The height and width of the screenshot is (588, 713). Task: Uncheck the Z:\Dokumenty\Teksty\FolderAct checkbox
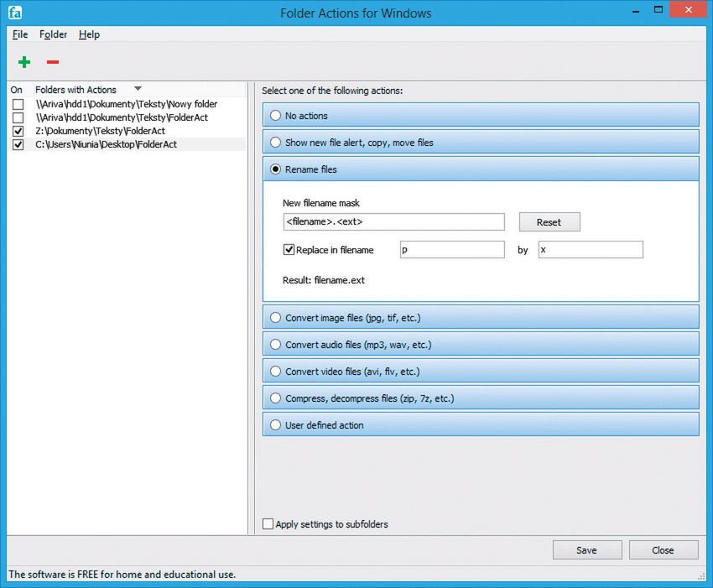18,132
